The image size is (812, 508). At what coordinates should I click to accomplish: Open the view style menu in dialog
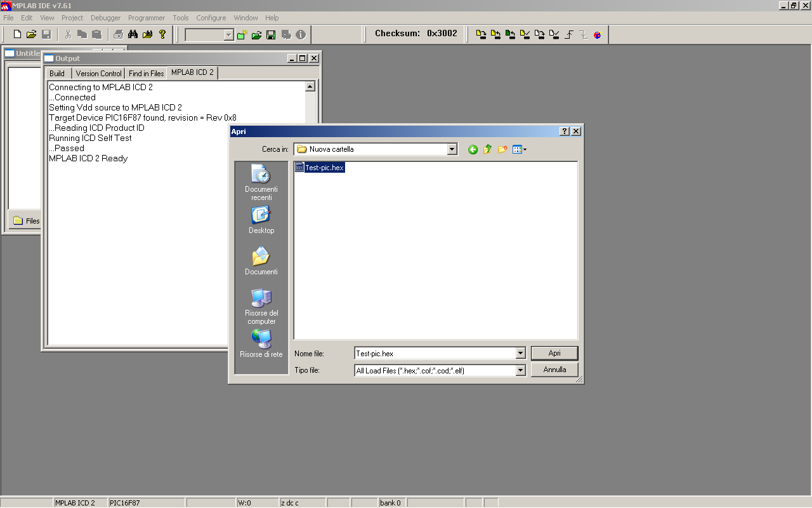(x=520, y=149)
